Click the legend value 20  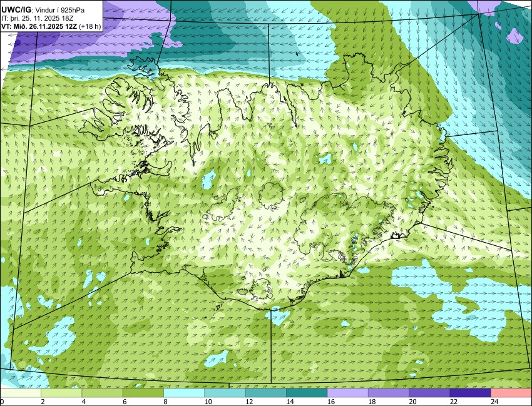click(412, 402)
